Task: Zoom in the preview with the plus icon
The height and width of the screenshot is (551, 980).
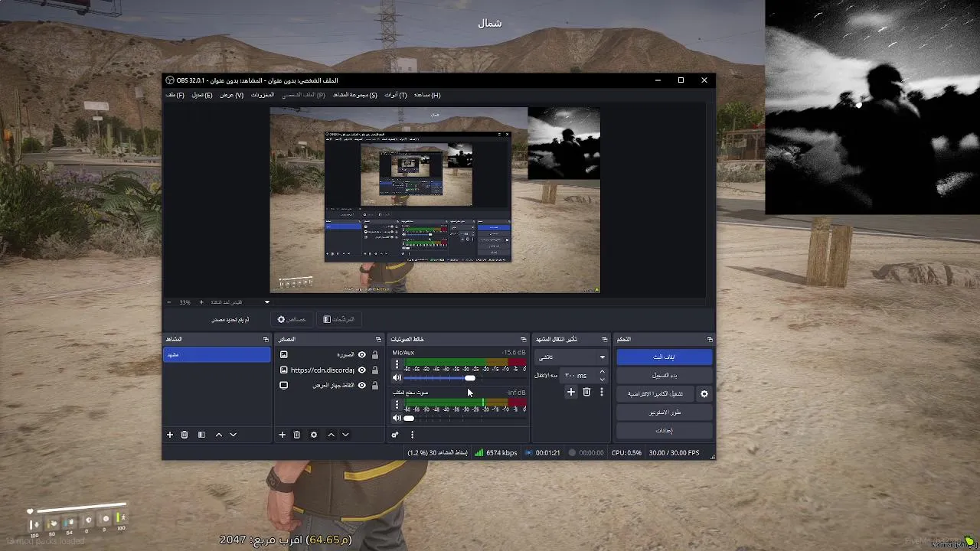Action: pyautogui.click(x=201, y=302)
